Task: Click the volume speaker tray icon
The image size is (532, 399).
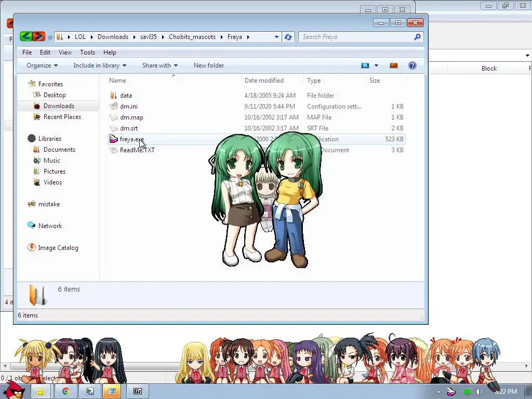Action: [x=480, y=392]
